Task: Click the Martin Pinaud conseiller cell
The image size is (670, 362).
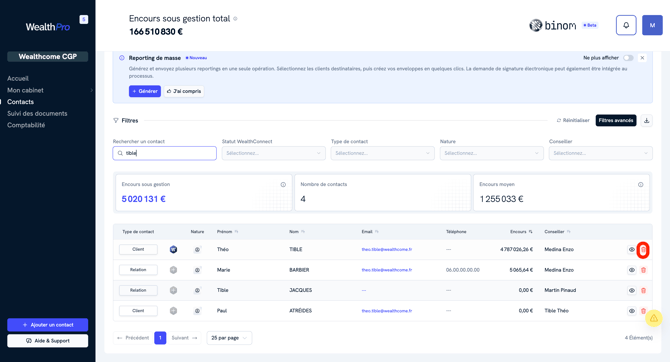Action: [x=560, y=290]
